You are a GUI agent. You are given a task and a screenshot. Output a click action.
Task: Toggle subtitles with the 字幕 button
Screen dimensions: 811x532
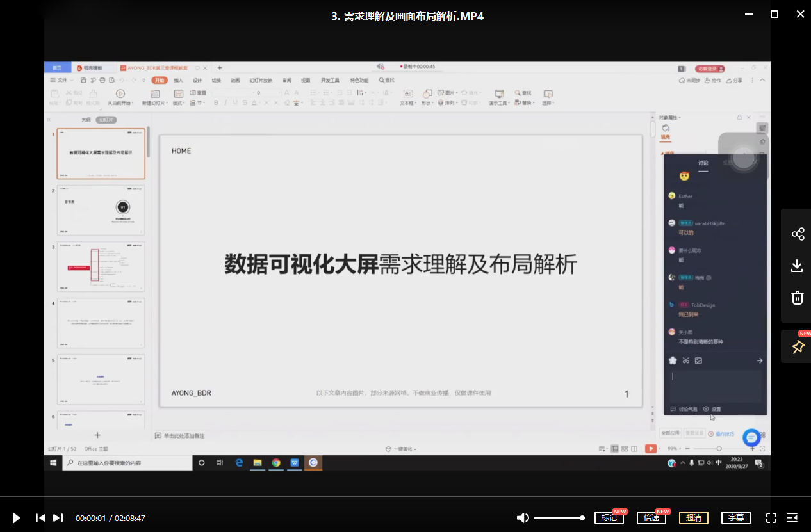pyautogui.click(x=736, y=518)
